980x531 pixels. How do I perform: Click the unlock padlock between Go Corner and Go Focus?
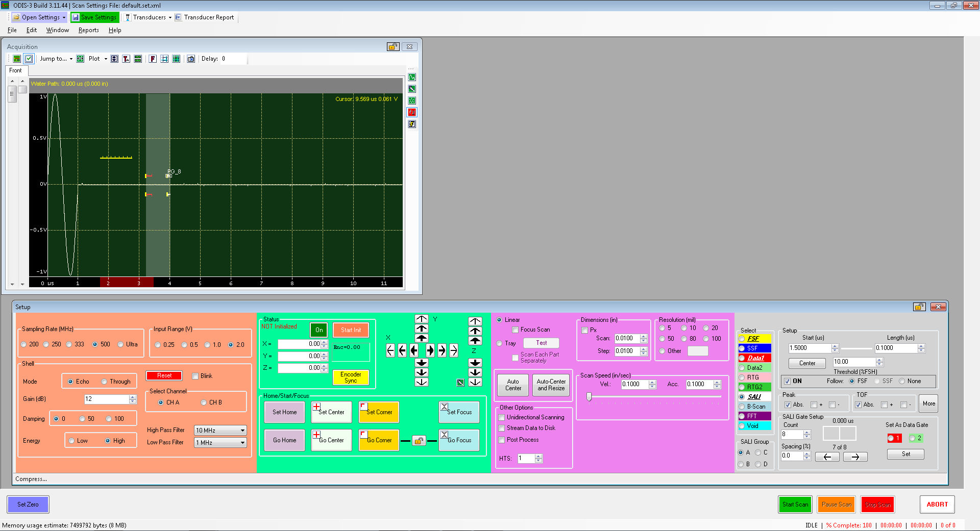pyautogui.click(x=419, y=441)
